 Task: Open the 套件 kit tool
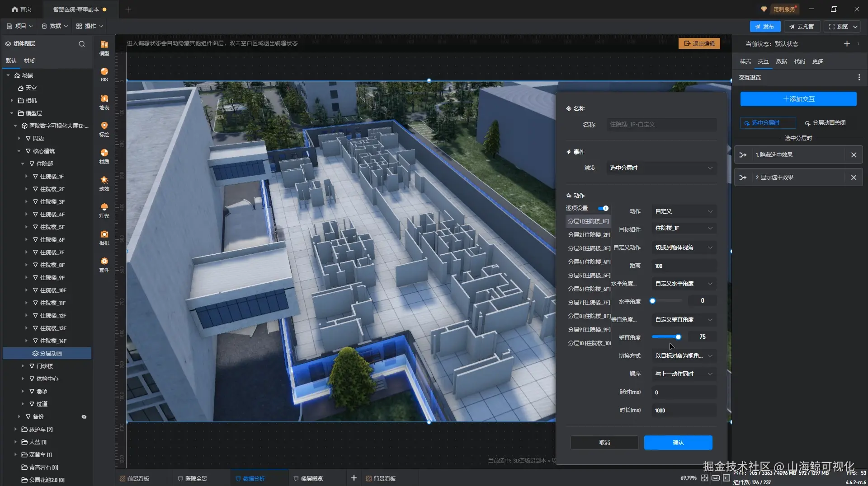[104, 265]
